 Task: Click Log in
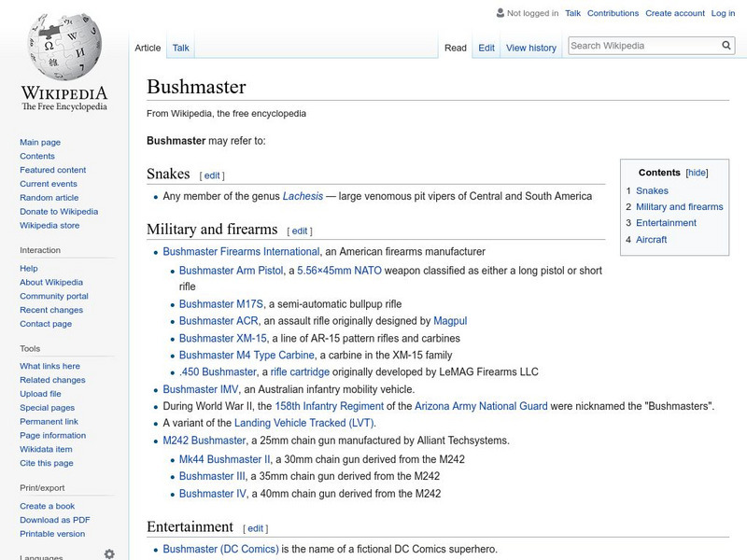click(x=723, y=13)
